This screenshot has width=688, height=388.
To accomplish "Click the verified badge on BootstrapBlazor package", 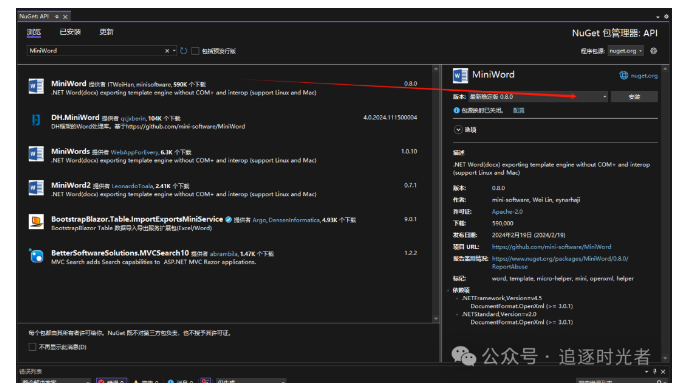I will (x=229, y=219).
